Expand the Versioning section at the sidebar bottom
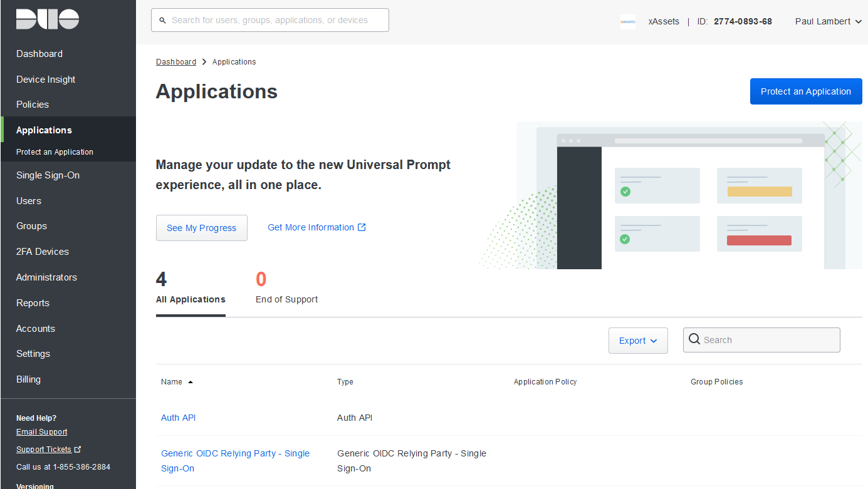Screen dimensions: 868x489 pyautogui.click(x=35, y=486)
